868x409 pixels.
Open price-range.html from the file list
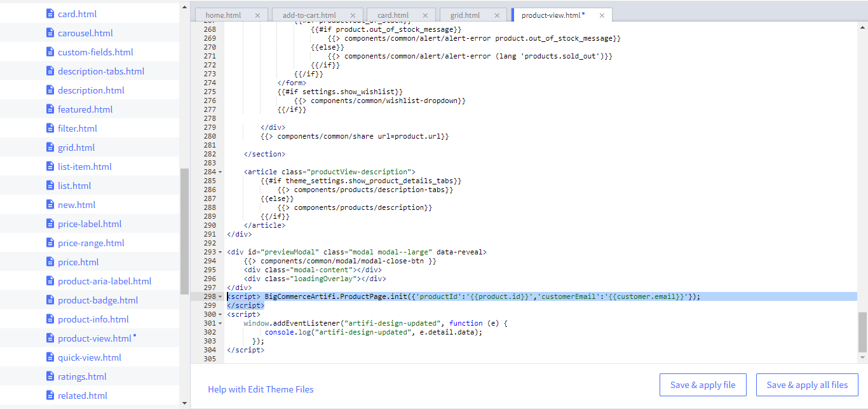coord(91,242)
